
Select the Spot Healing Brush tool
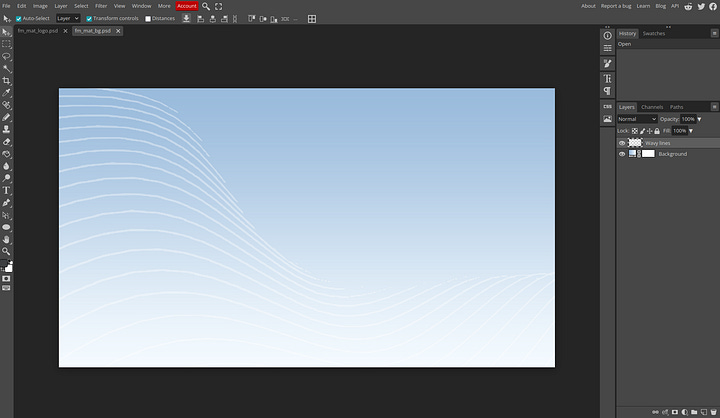pyautogui.click(x=6, y=105)
